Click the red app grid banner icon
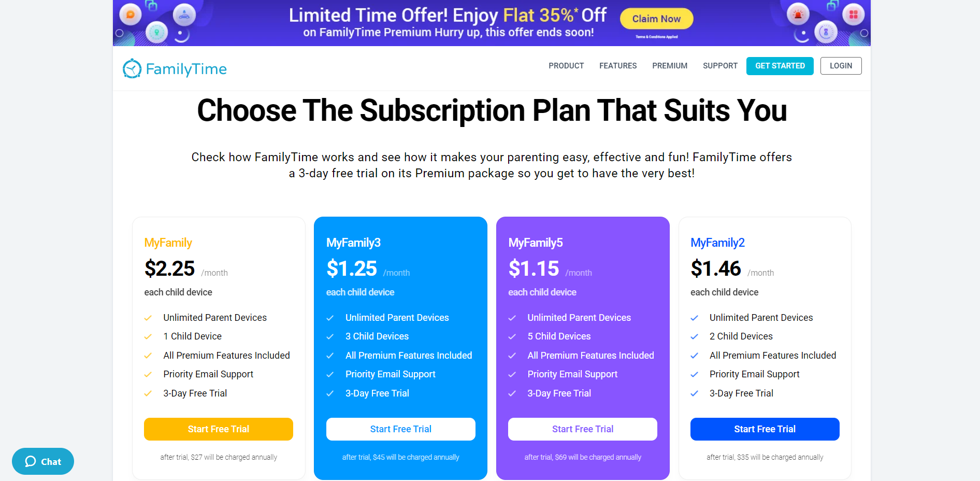The width and height of the screenshot is (980, 481). (853, 15)
